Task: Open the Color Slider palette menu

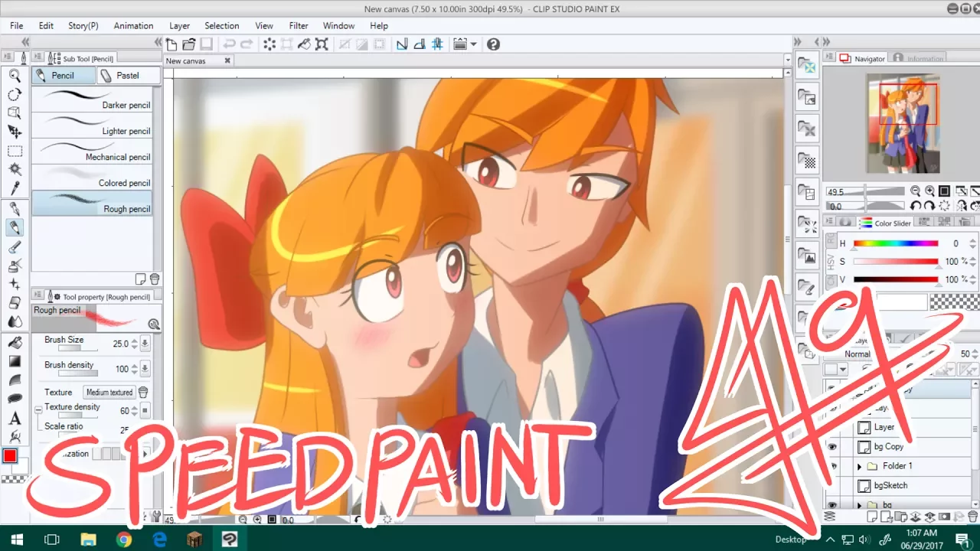Action: 829,222
